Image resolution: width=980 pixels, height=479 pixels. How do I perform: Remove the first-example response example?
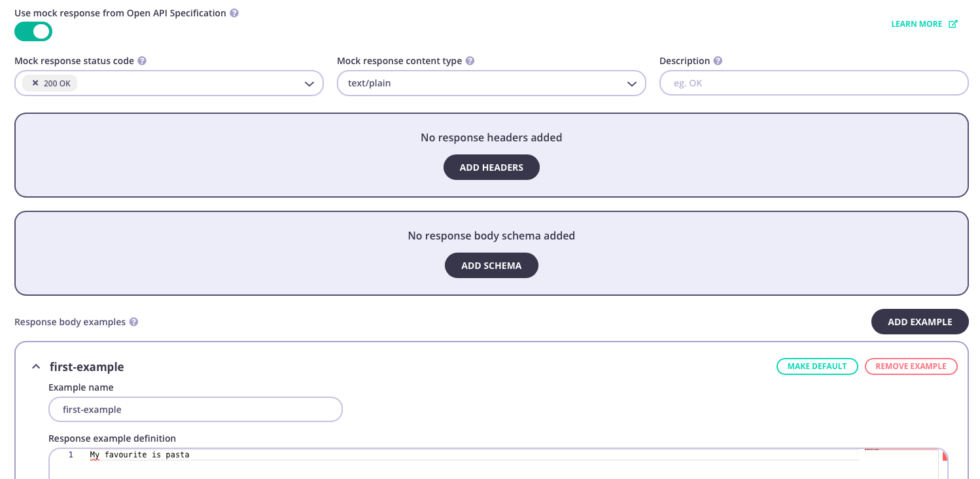(911, 366)
